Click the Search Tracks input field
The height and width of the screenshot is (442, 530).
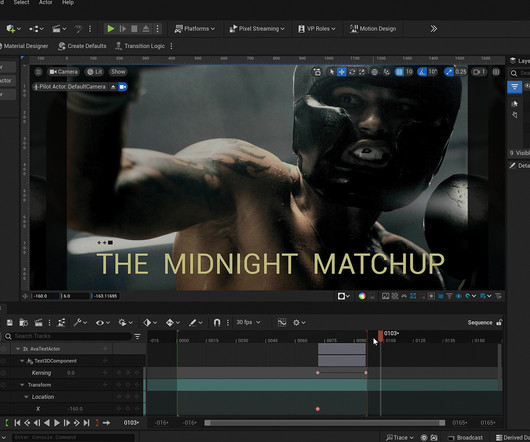click(68, 336)
